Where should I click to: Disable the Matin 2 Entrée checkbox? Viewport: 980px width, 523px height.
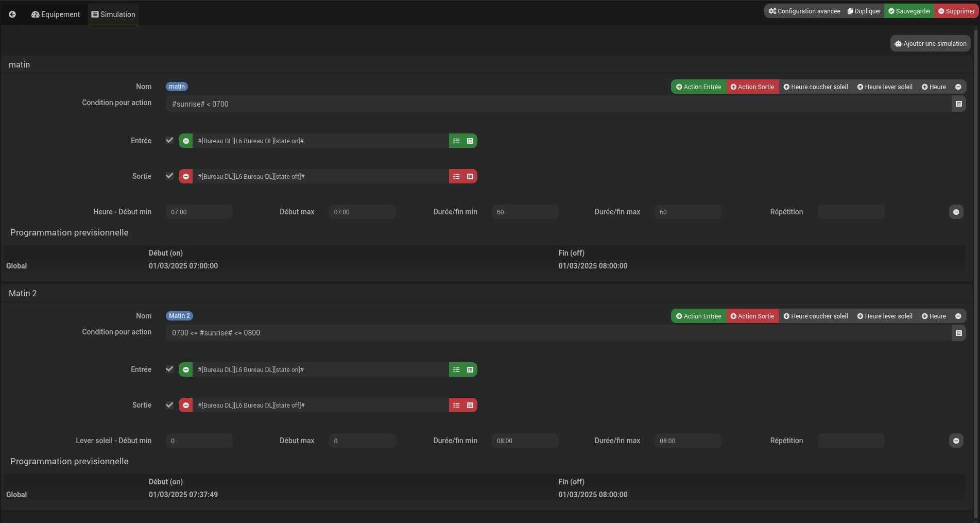coord(169,369)
